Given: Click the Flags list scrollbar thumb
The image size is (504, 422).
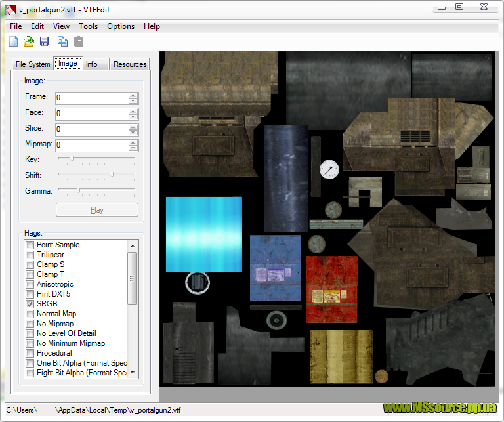Looking at the screenshot, I should 133,278.
